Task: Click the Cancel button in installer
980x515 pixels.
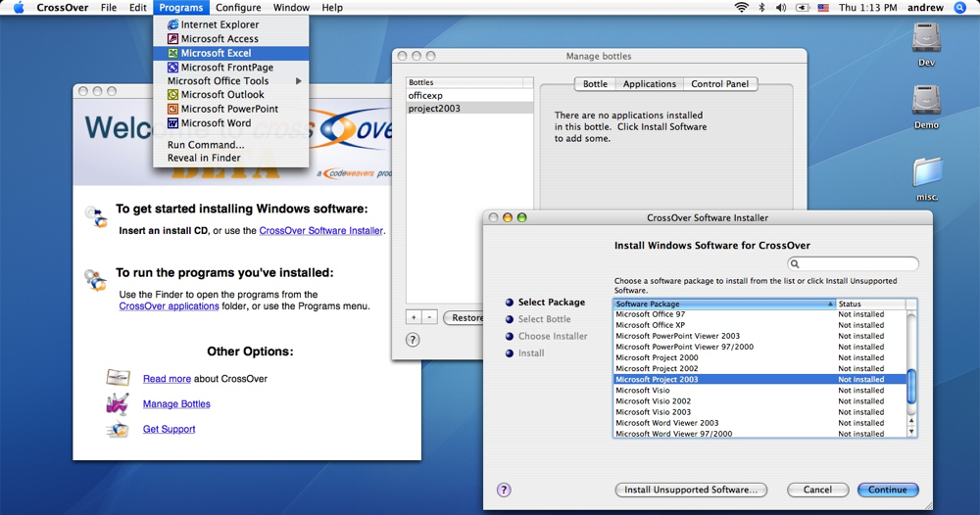Action: [817, 490]
